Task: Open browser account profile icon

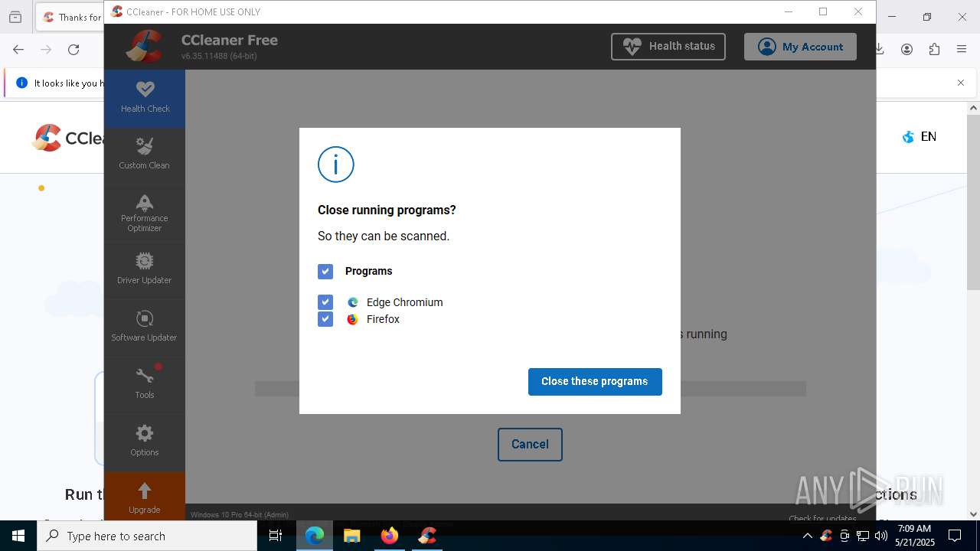Action: click(906, 49)
